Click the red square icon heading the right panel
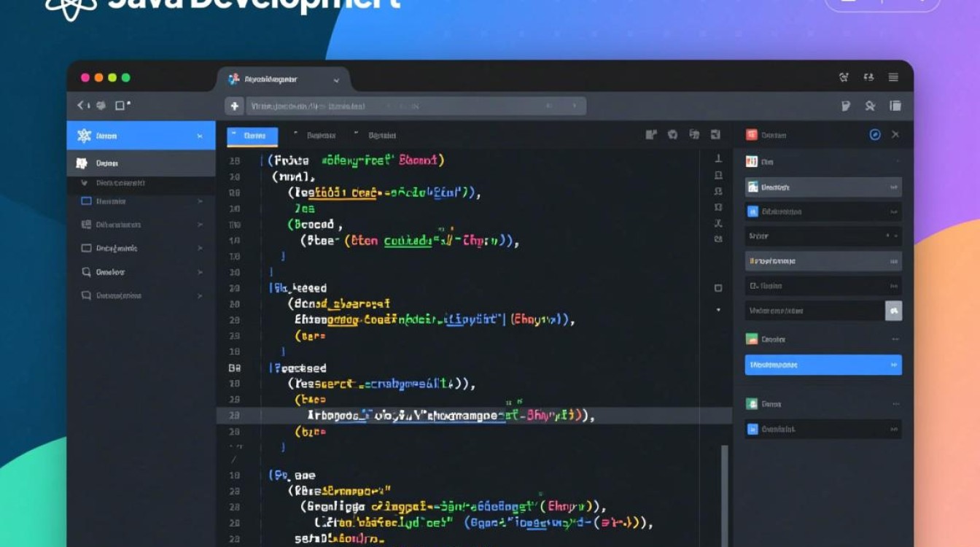980x547 pixels. 752,135
